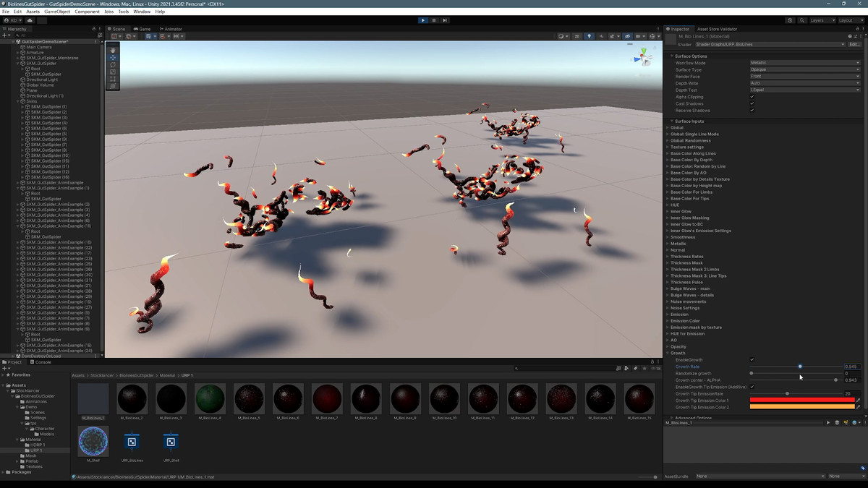Open Depth Test dropdown

pos(805,90)
